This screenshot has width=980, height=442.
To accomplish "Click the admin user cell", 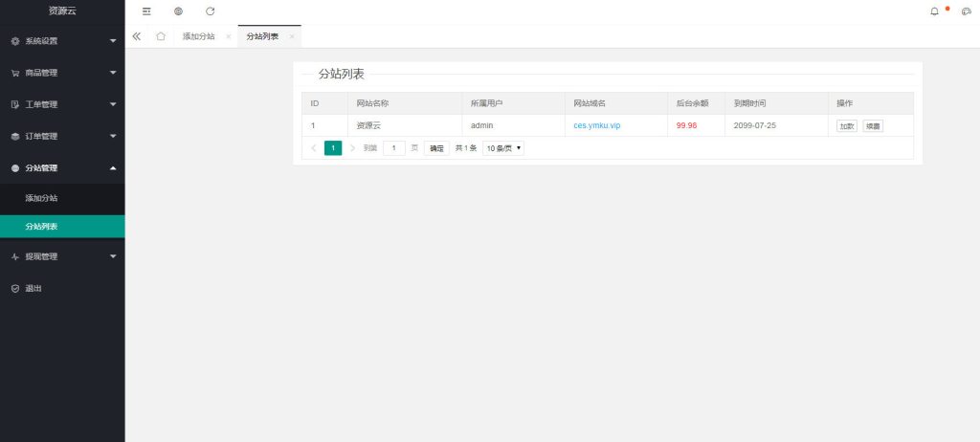I will (x=482, y=125).
